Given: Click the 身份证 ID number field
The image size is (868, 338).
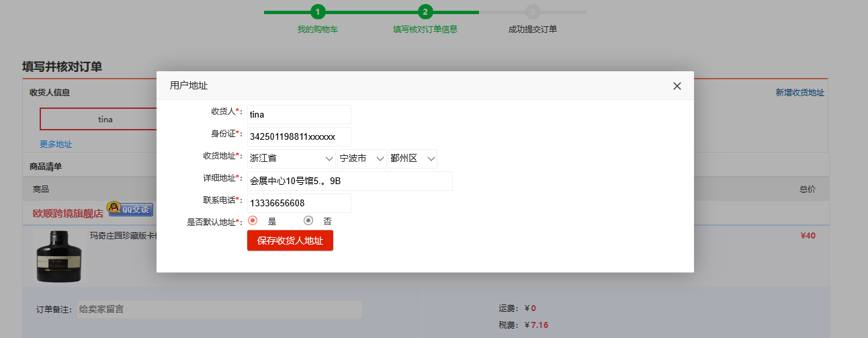Looking at the screenshot, I should pos(299,136).
